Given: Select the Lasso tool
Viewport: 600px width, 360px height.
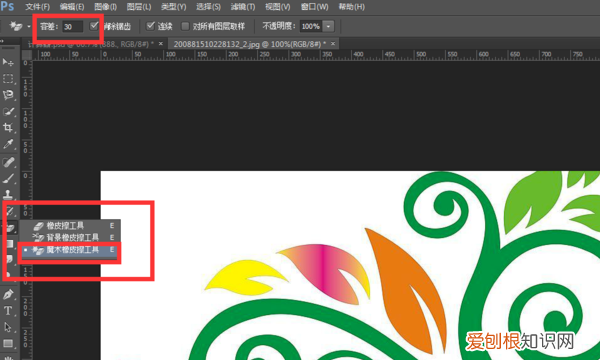Looking at the screenshot, I should tap(8, 95).
